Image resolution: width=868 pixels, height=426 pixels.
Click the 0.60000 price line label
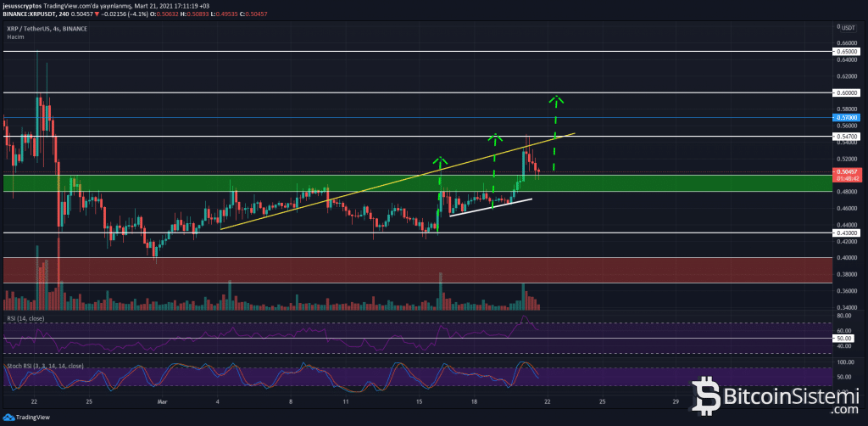(846, 93)
